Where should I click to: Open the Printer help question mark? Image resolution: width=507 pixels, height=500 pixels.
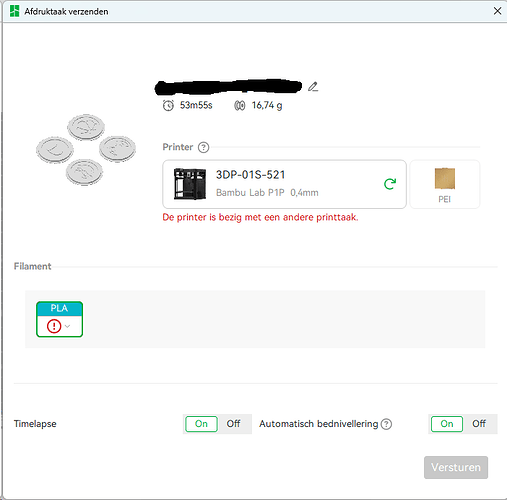pos(203,147)
